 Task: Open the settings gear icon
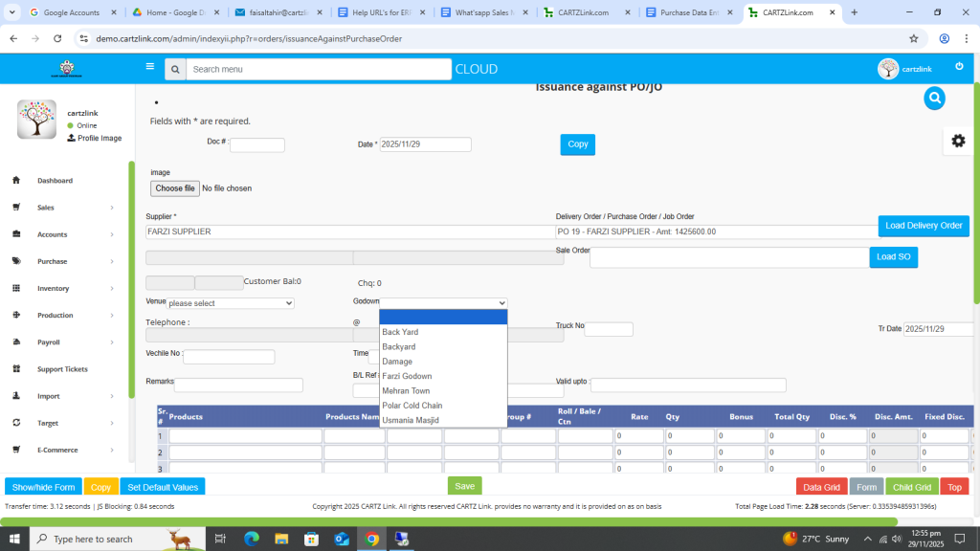[x=958, y=141]
